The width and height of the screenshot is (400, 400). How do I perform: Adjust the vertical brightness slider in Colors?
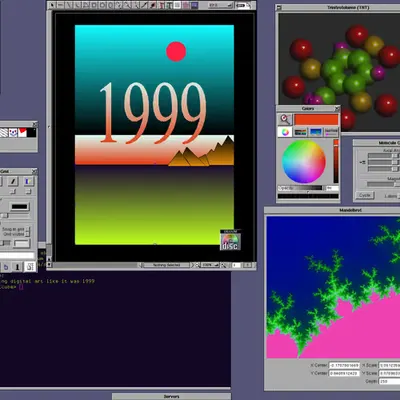point(336,161)
